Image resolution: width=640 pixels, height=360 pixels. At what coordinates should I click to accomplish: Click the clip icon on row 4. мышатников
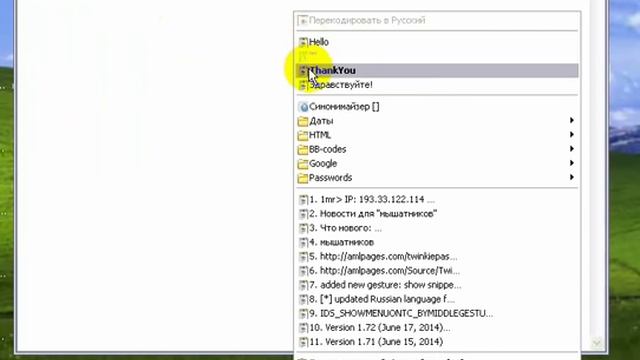[x=303, y=243]
